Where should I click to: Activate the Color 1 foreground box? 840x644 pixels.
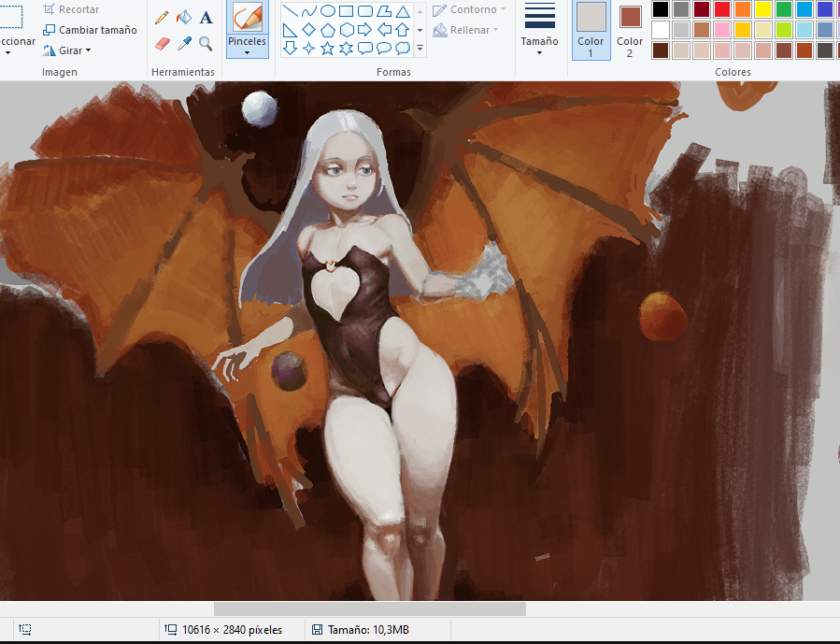591,30
